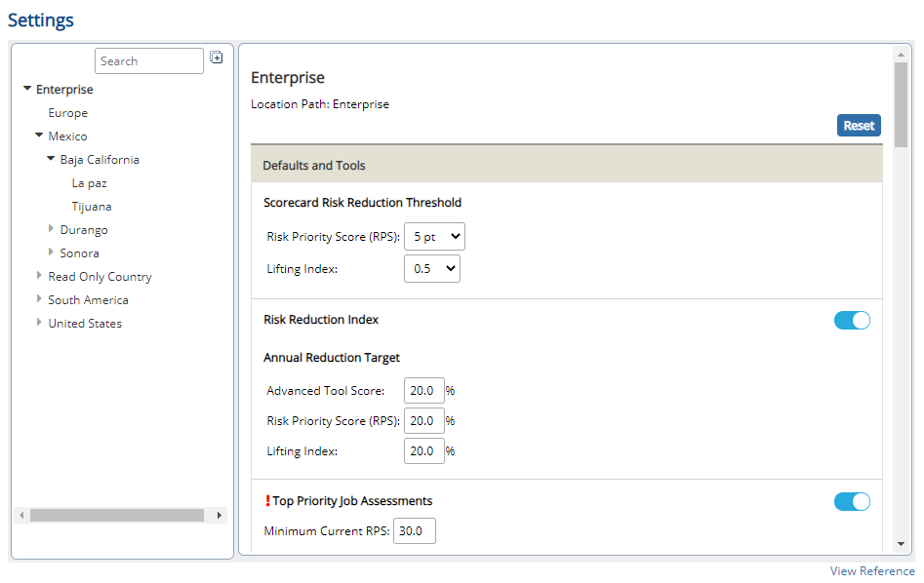Open the View Reference link
924x583 pixels.
872,570
